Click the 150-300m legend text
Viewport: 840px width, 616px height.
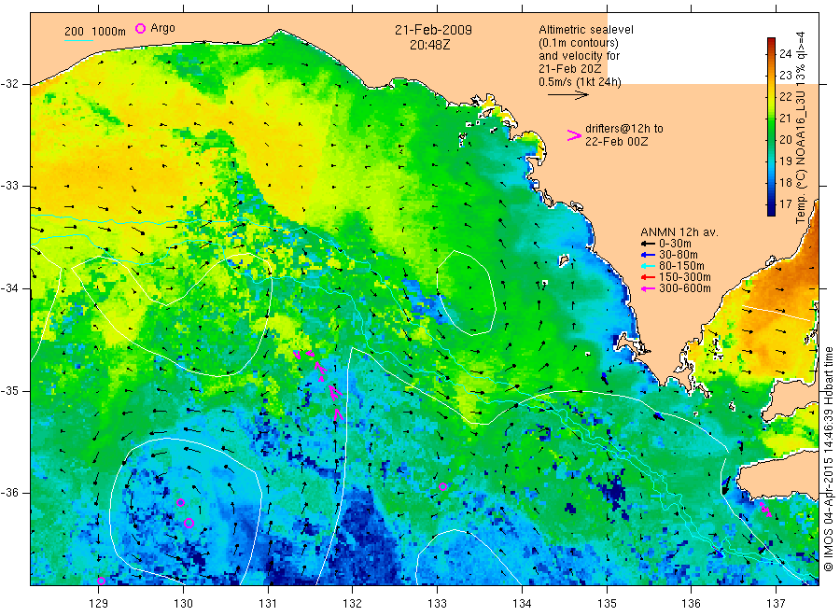pyautogui.click(x=685, y=277)
